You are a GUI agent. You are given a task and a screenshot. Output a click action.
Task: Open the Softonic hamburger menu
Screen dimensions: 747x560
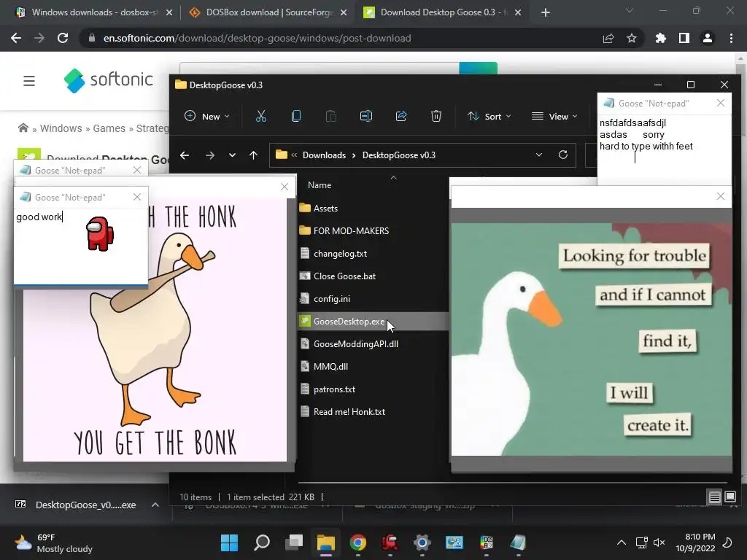tap(29, 81)
